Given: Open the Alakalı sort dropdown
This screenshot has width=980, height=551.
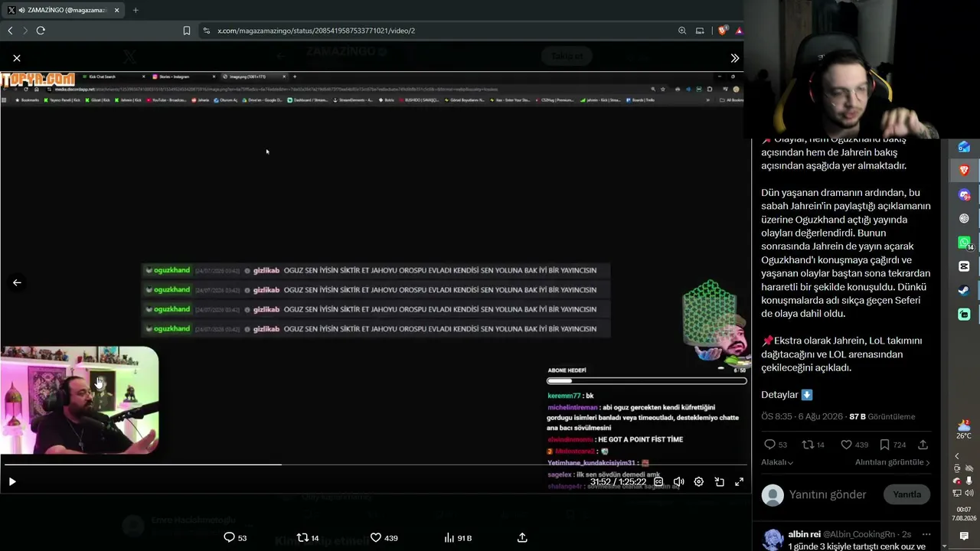Looking at the screenshot, I should click(777, 462).
